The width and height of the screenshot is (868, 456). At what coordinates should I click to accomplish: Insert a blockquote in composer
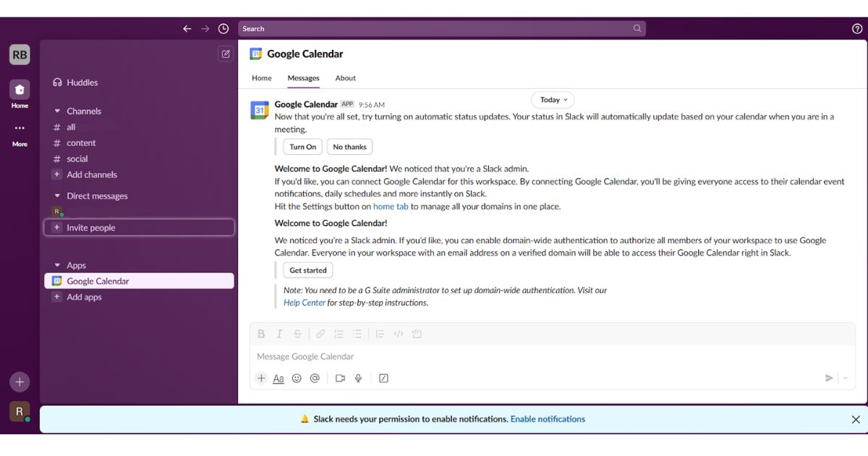click(x=380, y=334)
